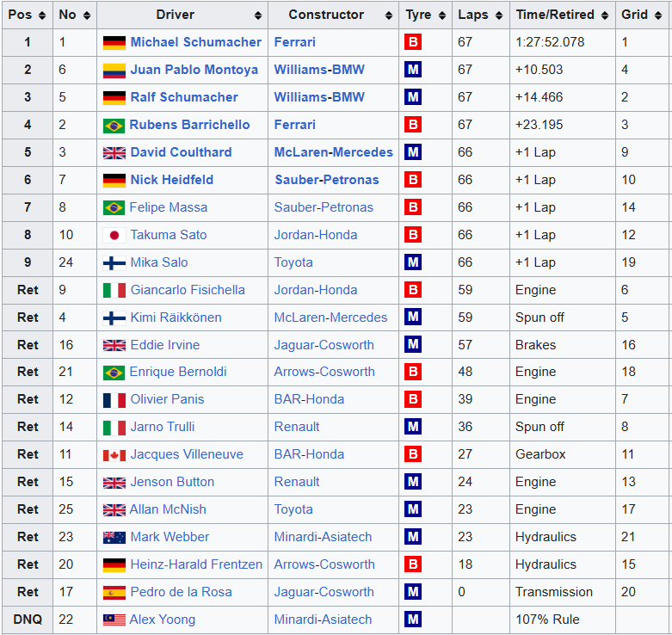The image size is (672, 635).
Task: Click the Canadian flag beside Jacques Villeneuve
Action: 114,455
